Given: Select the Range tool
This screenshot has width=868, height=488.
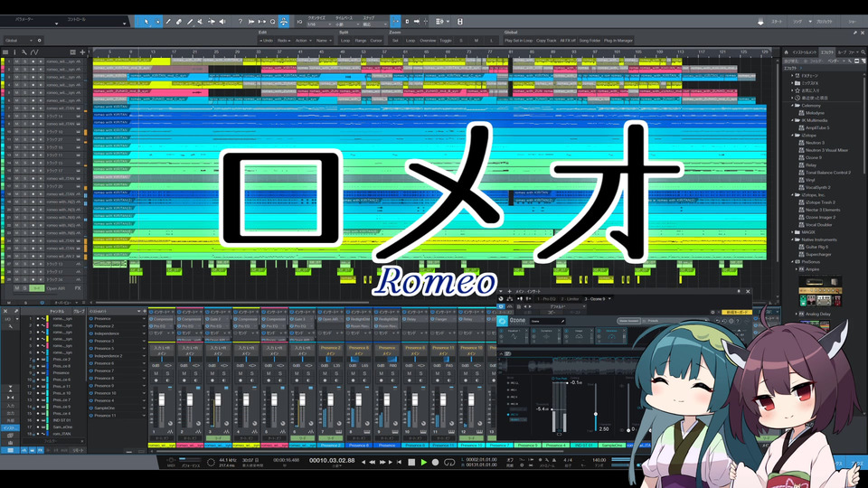Looking at the screenshot, I should [157, 22].
